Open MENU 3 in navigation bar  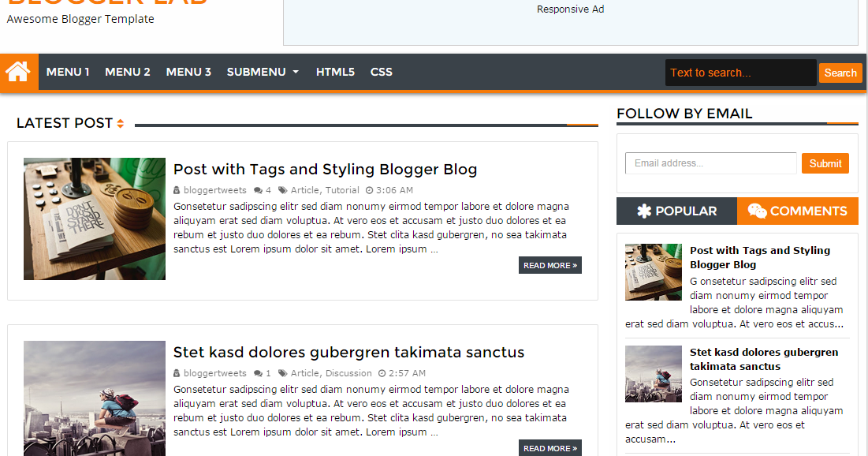point(188,72)
